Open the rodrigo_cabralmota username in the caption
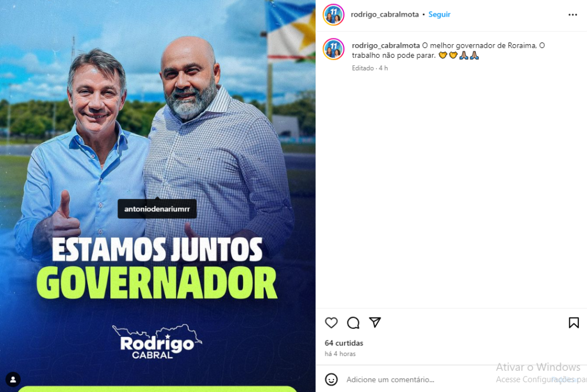 tap(386, 45)
